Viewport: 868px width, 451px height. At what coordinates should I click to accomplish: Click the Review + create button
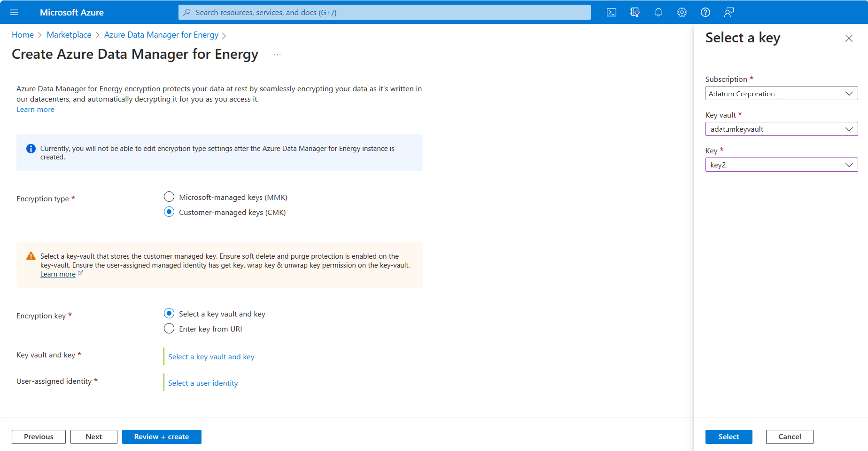click(161, 437)
